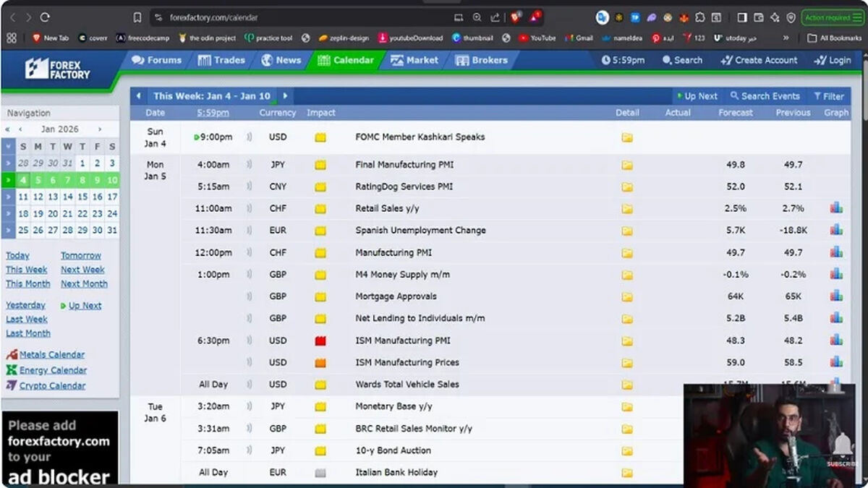Show graph for Retail Sales y/y
This screenshot has height=488, width=868.
click(836, 208)
